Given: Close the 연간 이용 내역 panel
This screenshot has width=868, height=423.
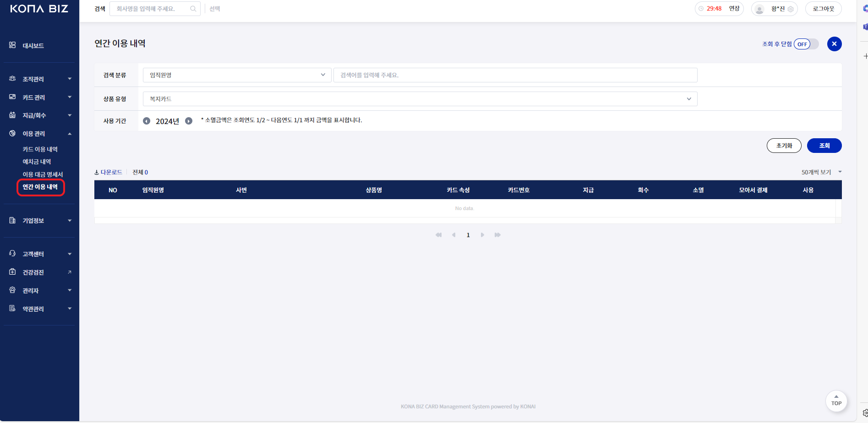Looking at the screenshot, I should click(x=834, y=44).
